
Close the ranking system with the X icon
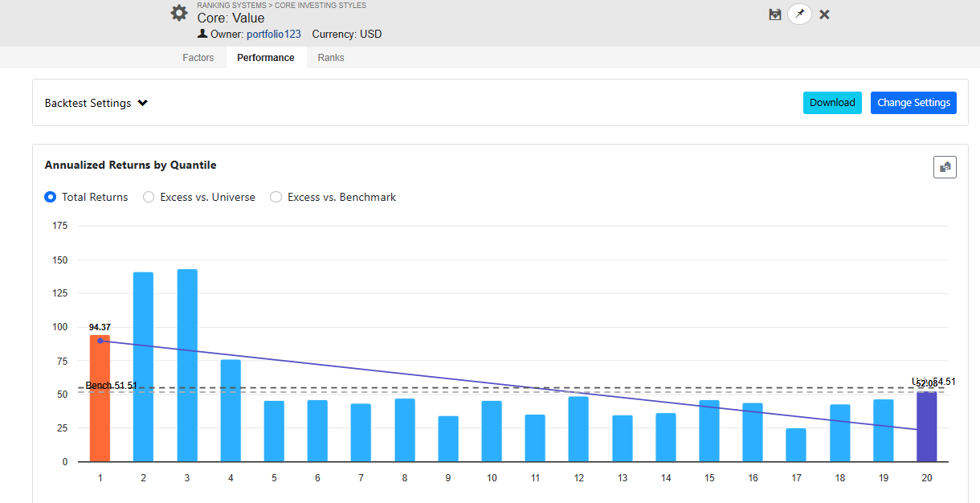click(x=824, y=14)
